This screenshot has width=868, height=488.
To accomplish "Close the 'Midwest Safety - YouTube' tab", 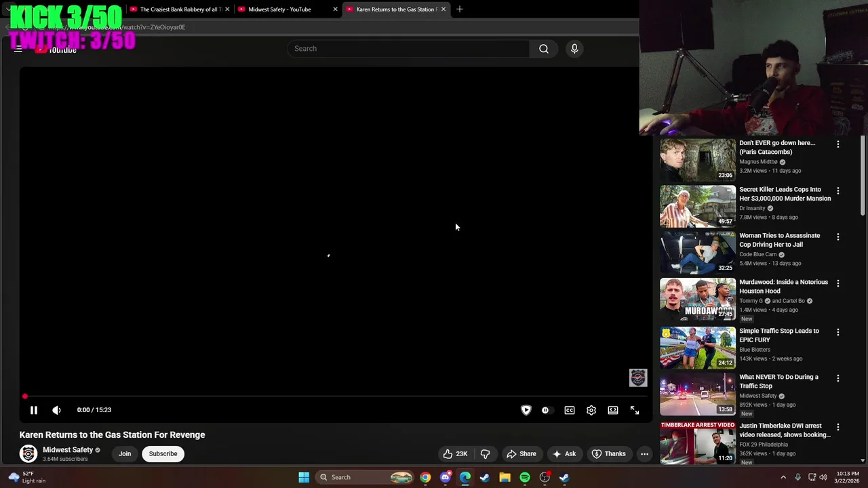I will pyautogui.click(x=335, y=9).
